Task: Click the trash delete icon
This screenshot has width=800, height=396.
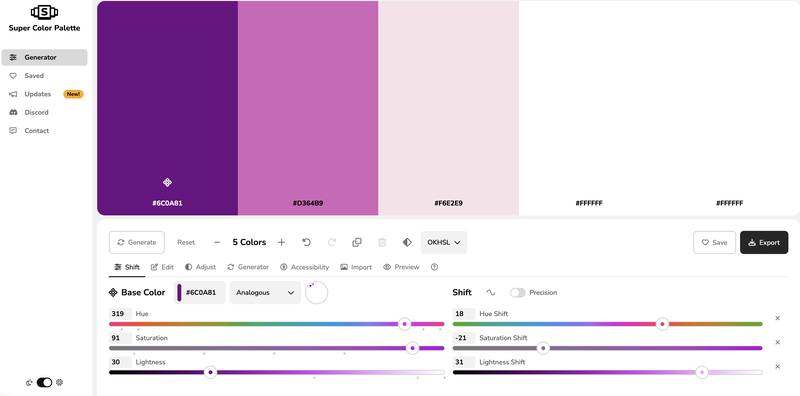Action: point(382,242)
